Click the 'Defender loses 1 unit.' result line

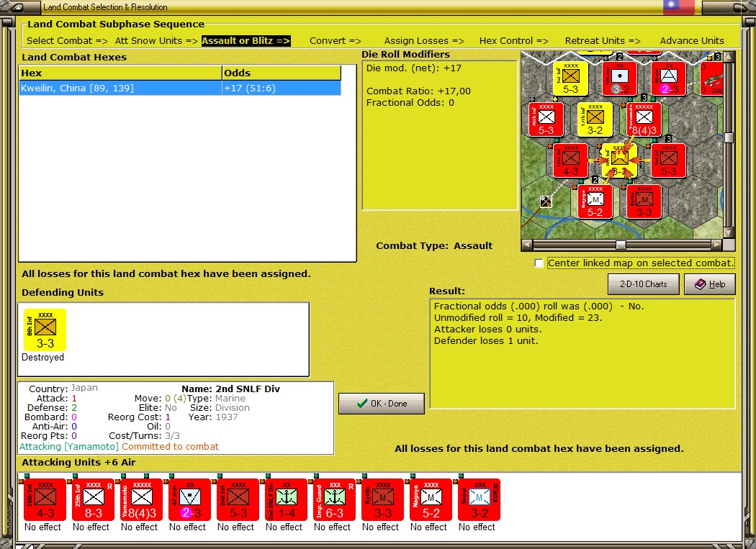point(486,341)
